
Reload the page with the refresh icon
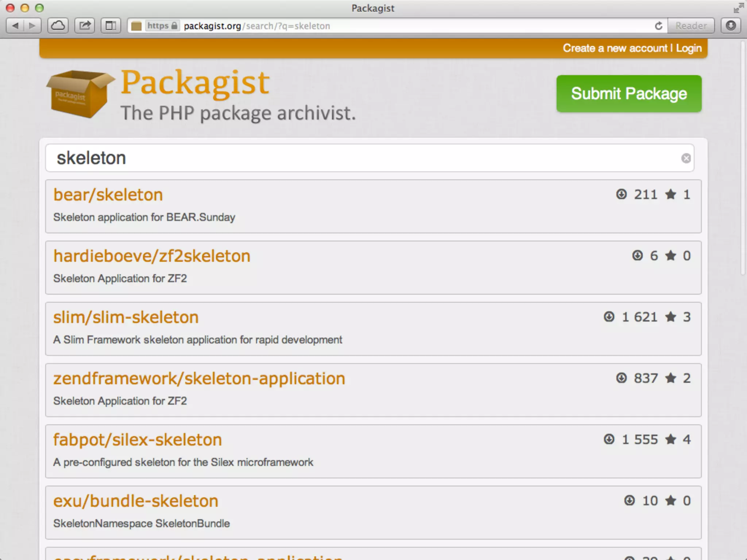point(658,26)
